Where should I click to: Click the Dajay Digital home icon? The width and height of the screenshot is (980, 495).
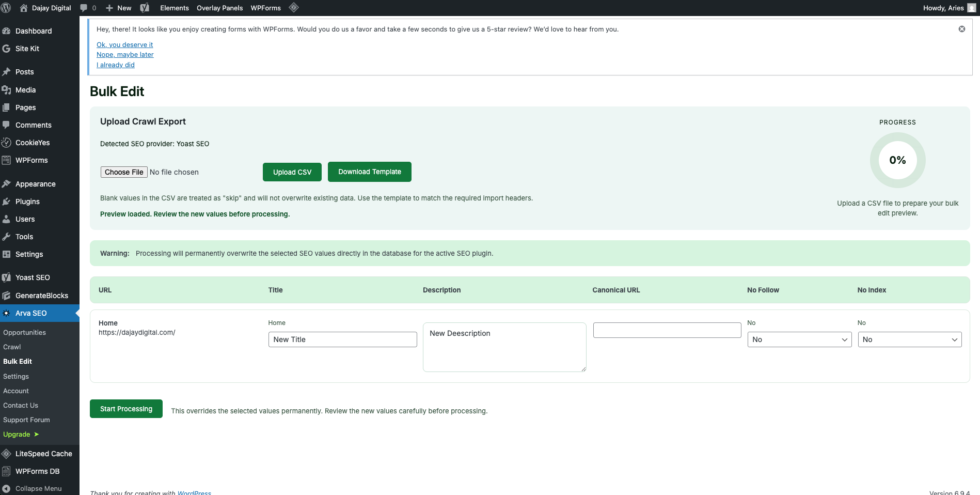[x=24, y=8]
